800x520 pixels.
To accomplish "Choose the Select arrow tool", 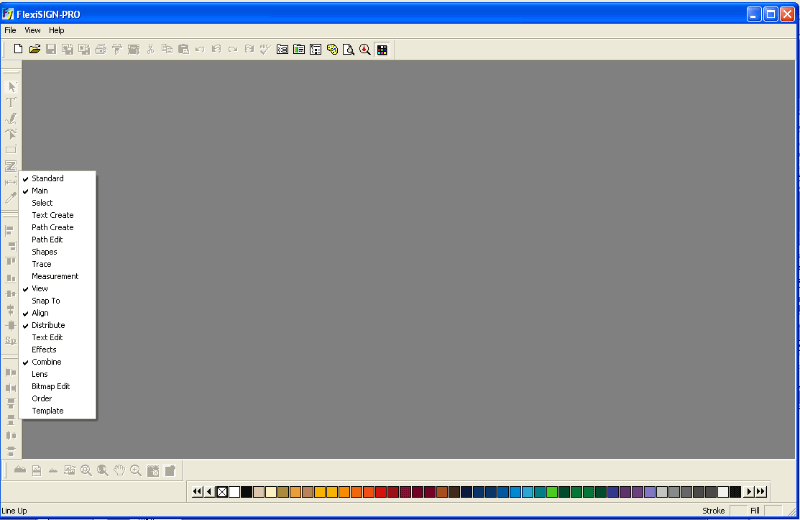I will pos(11,87).
